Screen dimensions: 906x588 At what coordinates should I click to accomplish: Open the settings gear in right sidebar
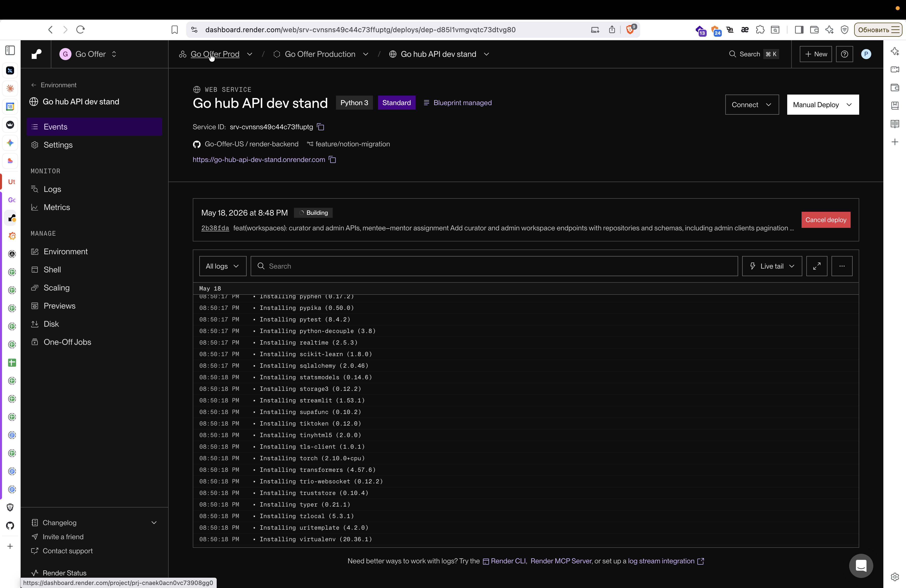tap(895, 577)
